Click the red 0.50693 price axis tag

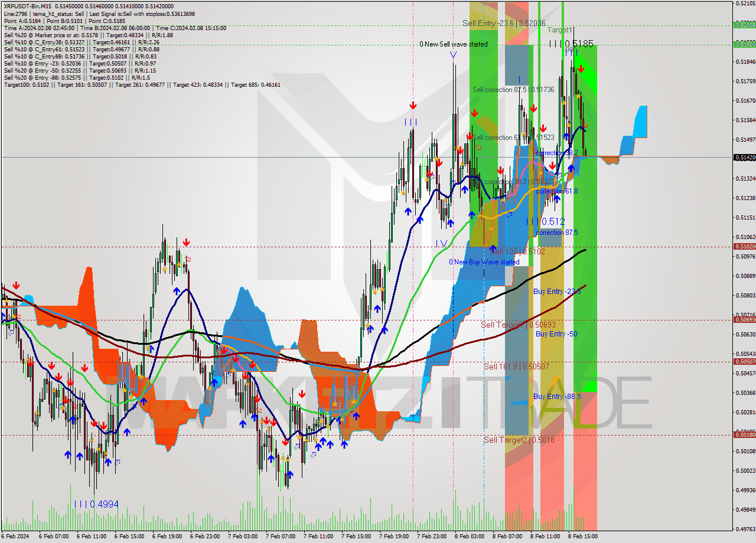click(x=744, y=320)
